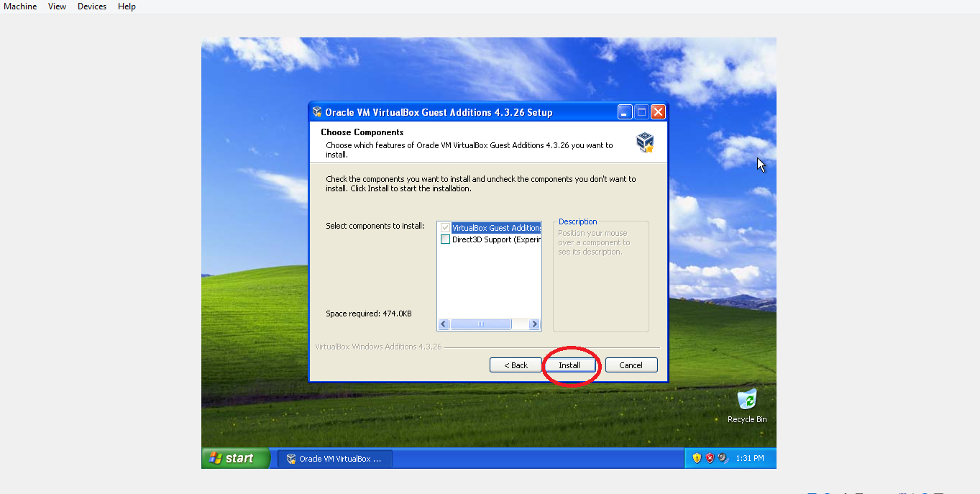Click the component list left scroll arrow
Image resolution: width=980 pixels, height=494 pixels.
coord(444,324)
